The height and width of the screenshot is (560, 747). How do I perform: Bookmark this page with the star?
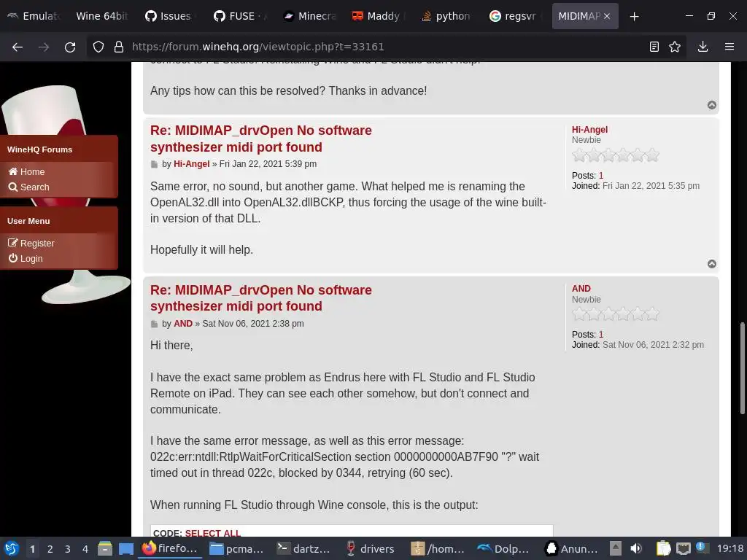tap(675, 47)
